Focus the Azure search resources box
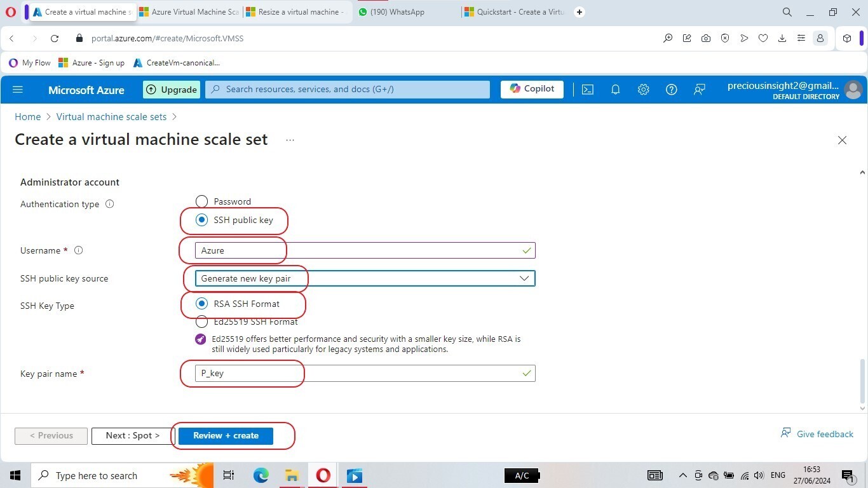Viewport: 868px width, 488px height. pyautogui.click(x=348, y=90)
